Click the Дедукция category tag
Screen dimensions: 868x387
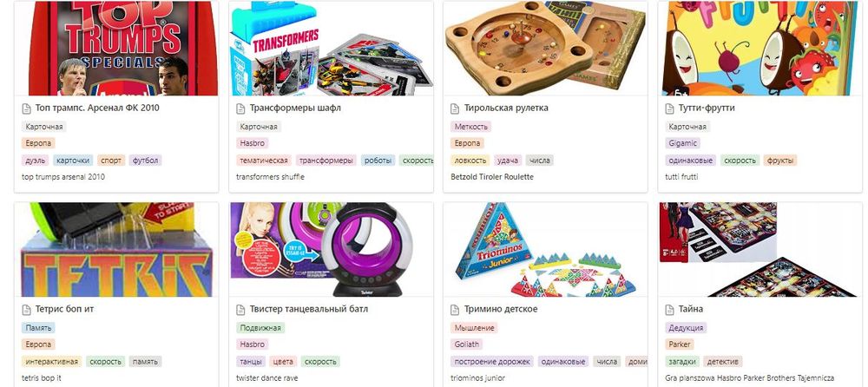(x=686, y=328)
